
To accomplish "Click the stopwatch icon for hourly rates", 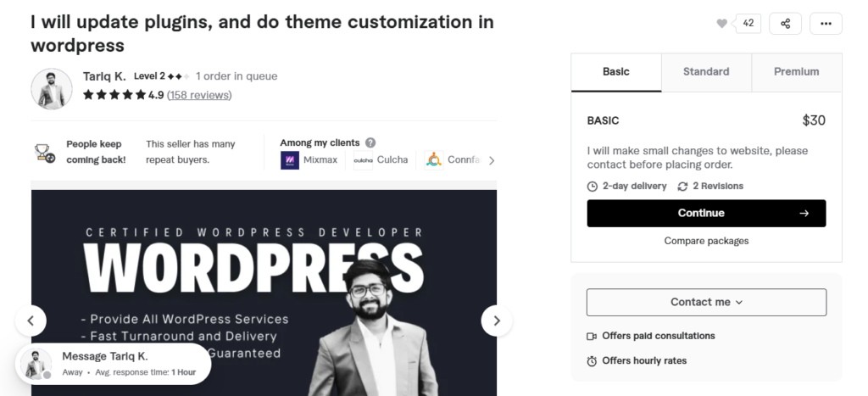I will [x=592, y=361].
